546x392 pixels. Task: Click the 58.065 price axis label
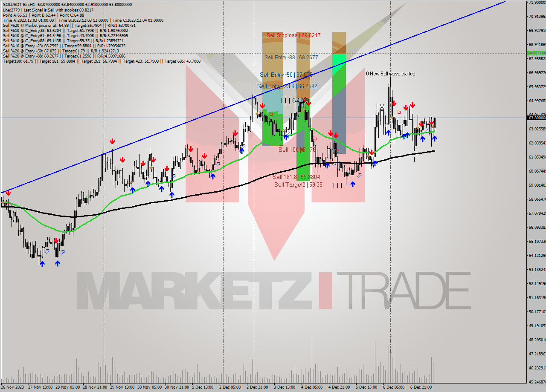pyautogui.click(x=537, y=199)
